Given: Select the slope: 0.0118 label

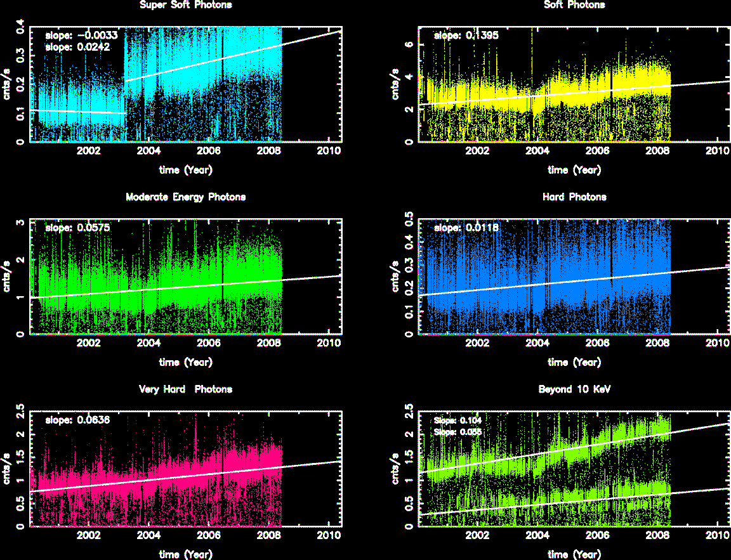Looking at the screenshot, I should (x=466, y=227).
